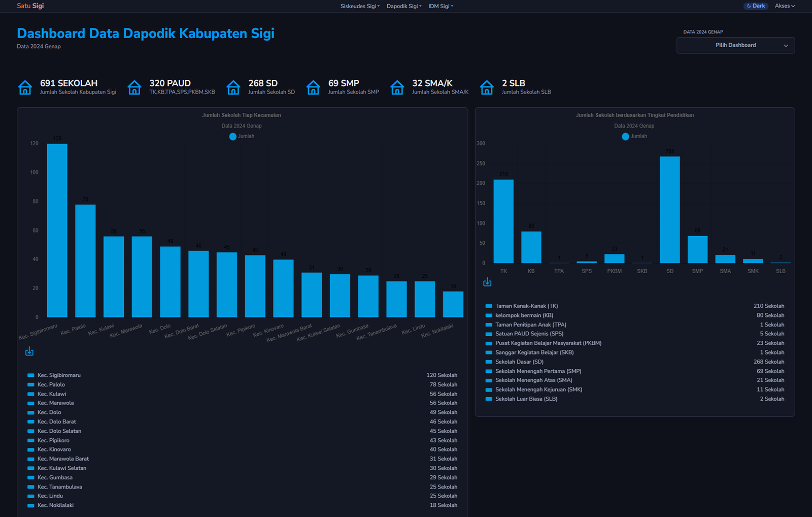Toggle the Dark mode switch

(756, 6)
